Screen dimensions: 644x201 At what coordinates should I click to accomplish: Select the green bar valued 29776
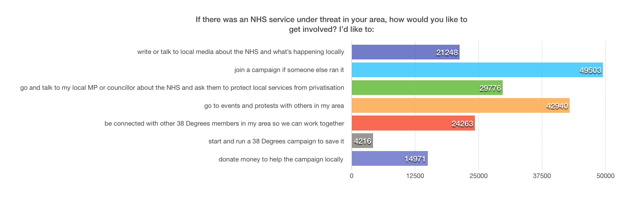click(427, 88)
